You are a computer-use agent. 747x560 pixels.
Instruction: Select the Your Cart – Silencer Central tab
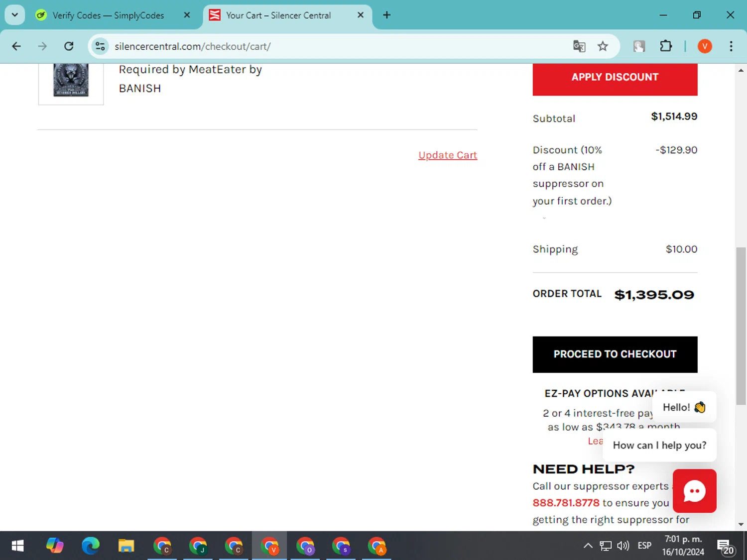pyautogui.click(x=278, y=15)
